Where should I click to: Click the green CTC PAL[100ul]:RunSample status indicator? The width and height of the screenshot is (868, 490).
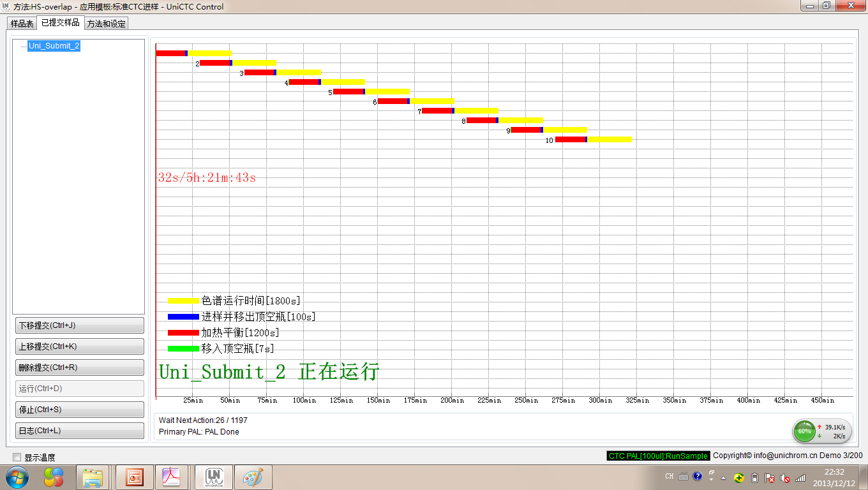658,456
